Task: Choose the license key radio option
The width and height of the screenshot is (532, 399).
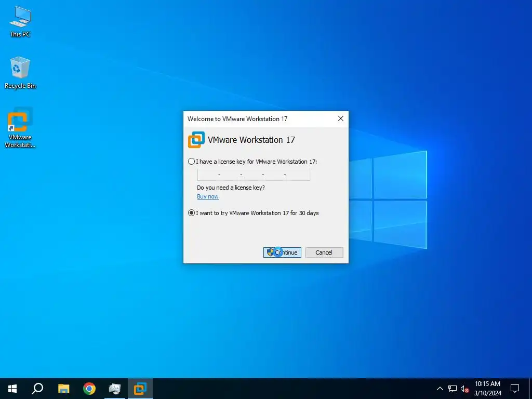Action: point(191,162)
